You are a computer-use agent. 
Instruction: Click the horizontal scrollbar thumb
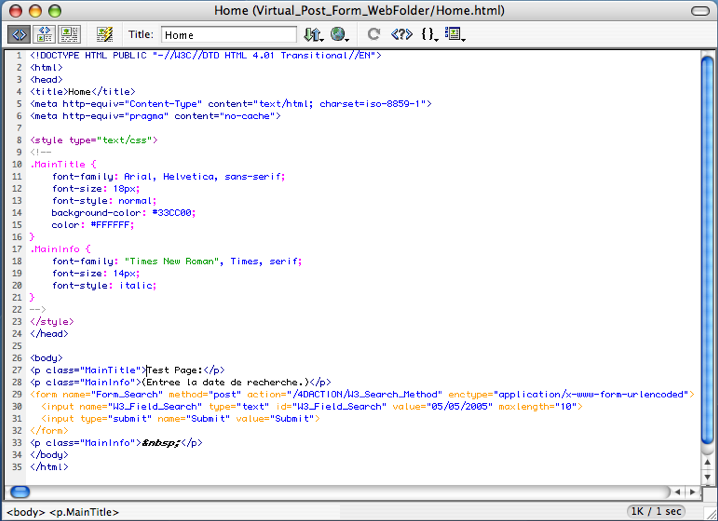(20, 492)
